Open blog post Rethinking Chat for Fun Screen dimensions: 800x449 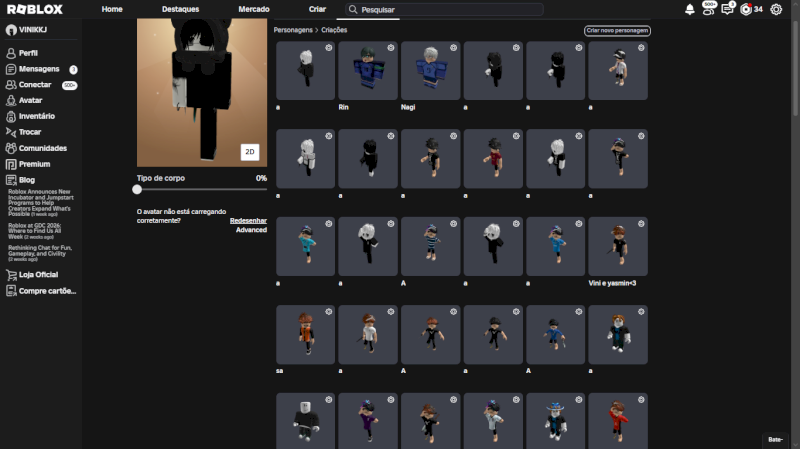(40, 254)
